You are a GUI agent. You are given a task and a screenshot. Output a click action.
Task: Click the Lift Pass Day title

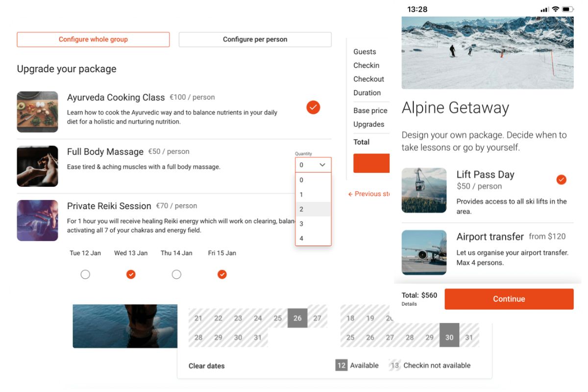tap(486, 174)
